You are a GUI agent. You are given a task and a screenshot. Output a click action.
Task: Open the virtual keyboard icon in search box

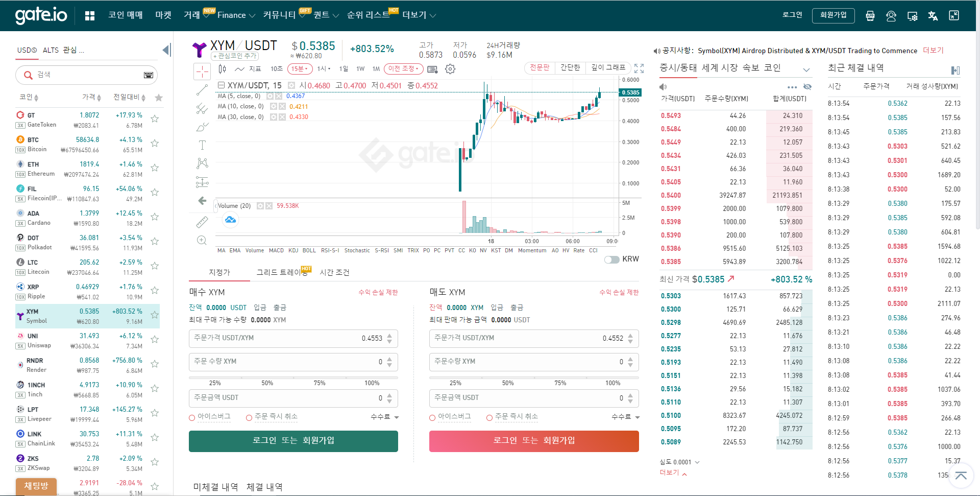149,75
